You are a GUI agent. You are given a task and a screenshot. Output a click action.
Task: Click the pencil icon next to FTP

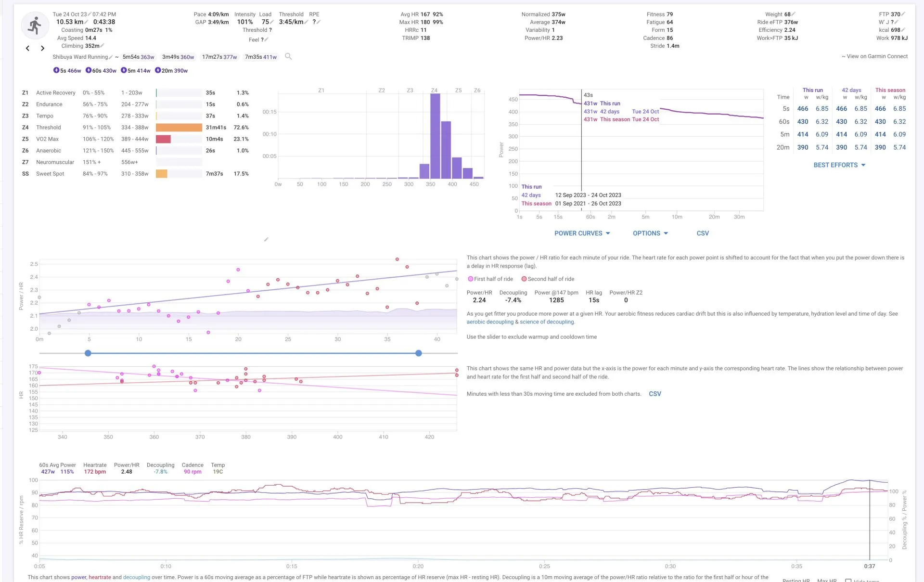tap(903, 14)
